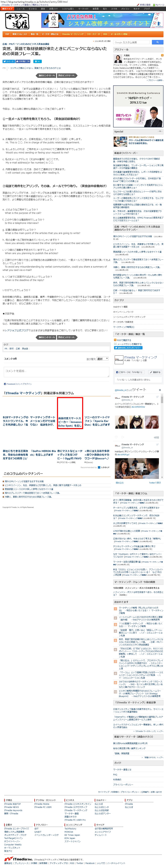166x868 pixels.
Task: Open the B2Bマーケティングのラストワンマイル recommended article
Action: tap(15, 421)
